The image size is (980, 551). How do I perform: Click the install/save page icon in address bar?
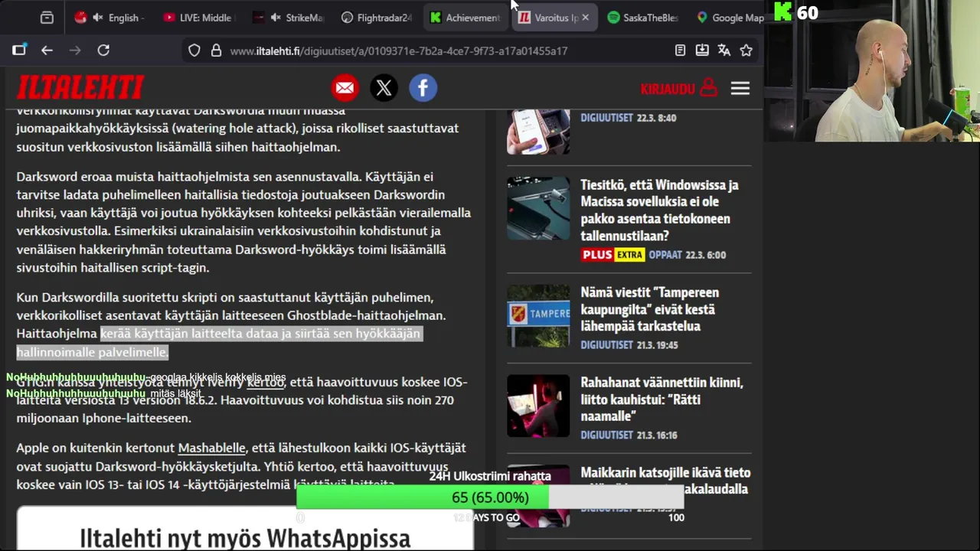pos(702,51)
